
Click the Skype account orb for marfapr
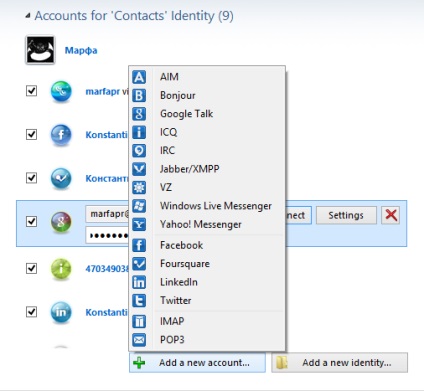[61, 91]
